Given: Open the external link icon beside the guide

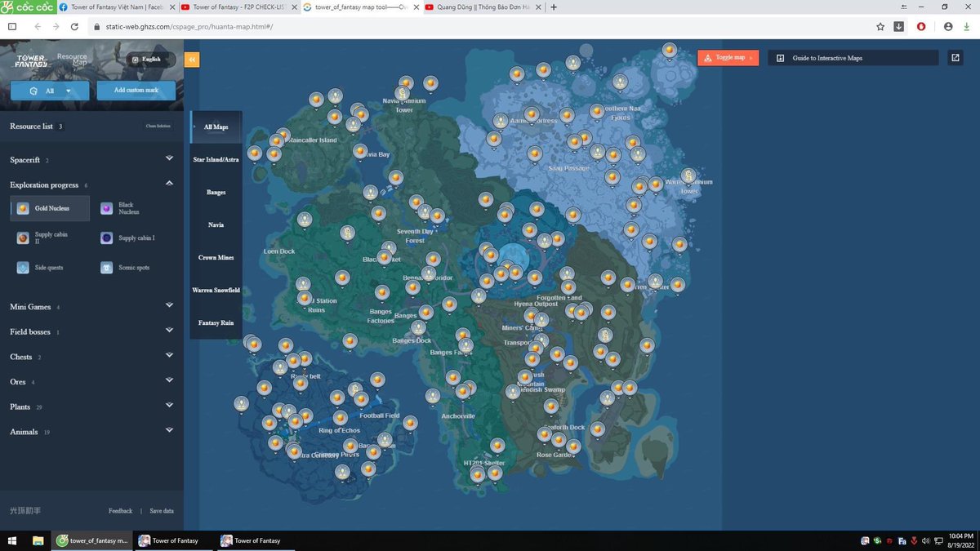Looking at the screenshot, I should tap(955, 58).
